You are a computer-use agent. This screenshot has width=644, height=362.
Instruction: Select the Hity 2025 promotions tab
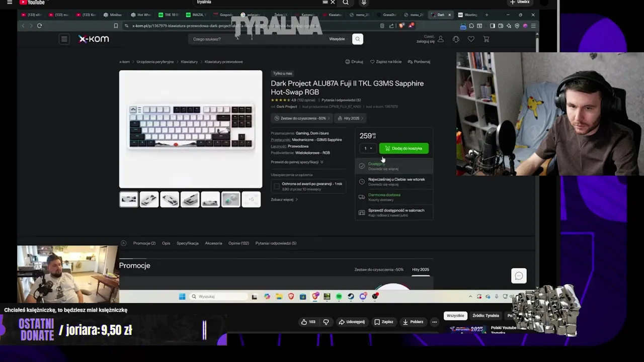pyautogui.click(x=421, y=270)
